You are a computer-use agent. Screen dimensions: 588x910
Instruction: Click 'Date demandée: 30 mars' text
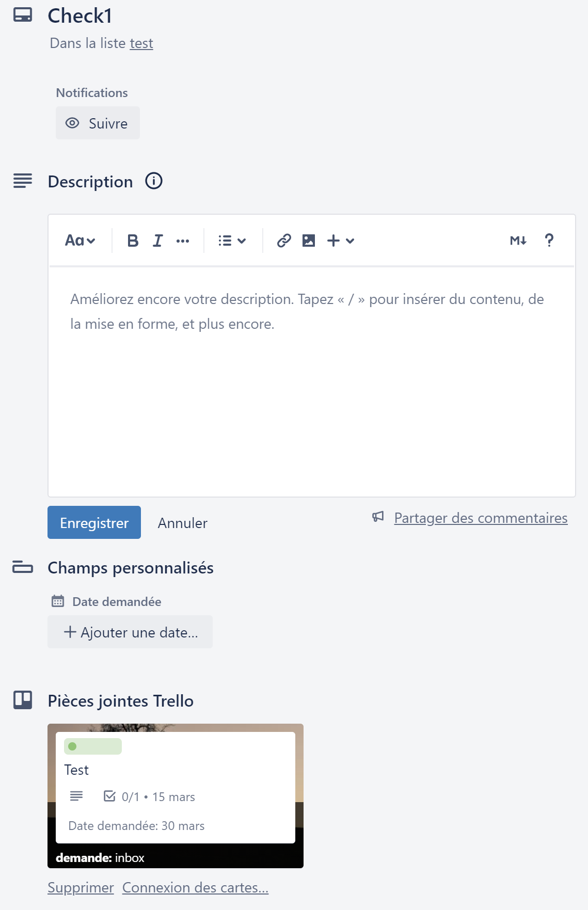[136, 825]
